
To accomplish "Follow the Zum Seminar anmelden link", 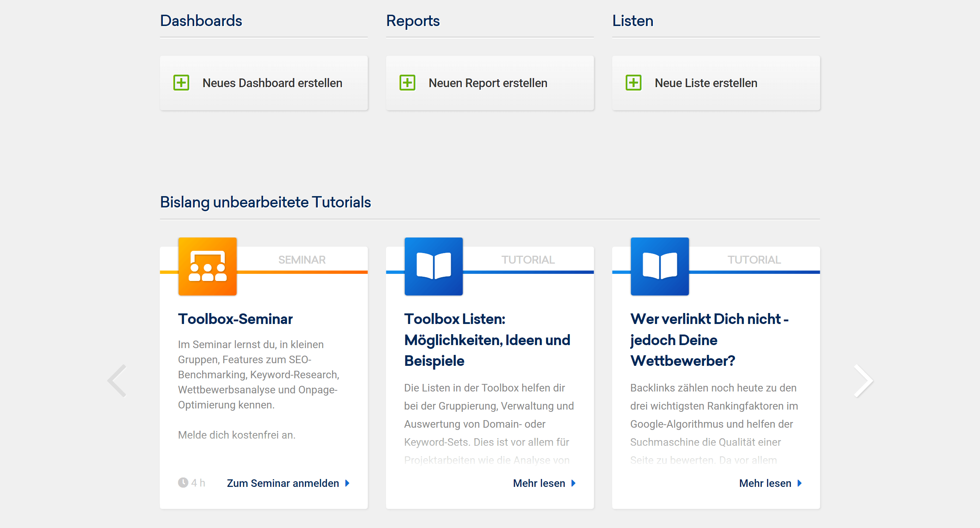I will click(x=283, y=483).
